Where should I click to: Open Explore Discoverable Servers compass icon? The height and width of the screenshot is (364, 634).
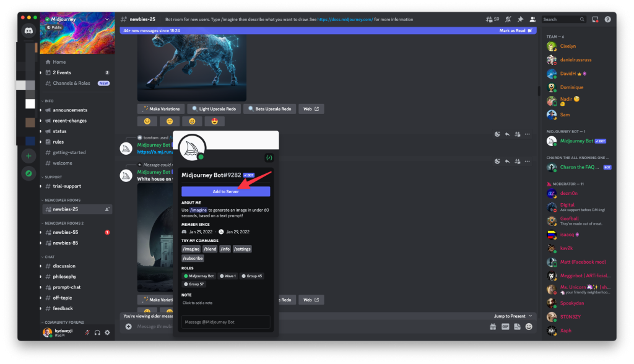pos(28,173)
